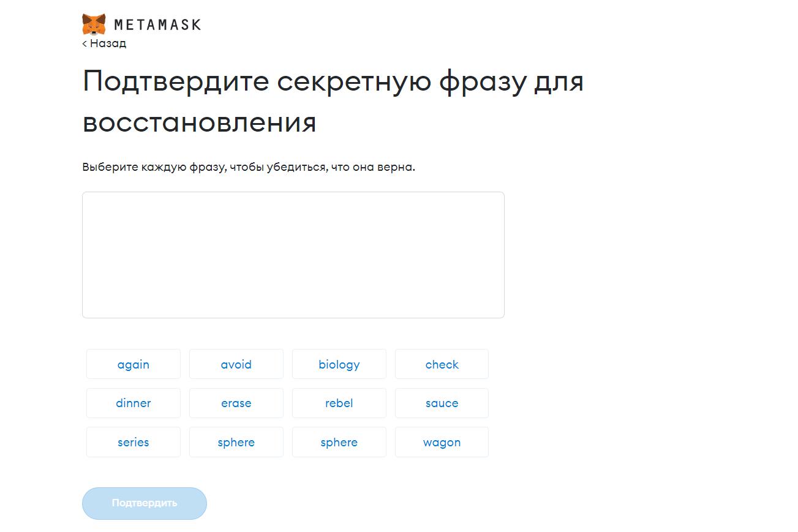Select the first "sphere" word tile
The height and width of the screenshot is (532, 798).
click(236, 442)
